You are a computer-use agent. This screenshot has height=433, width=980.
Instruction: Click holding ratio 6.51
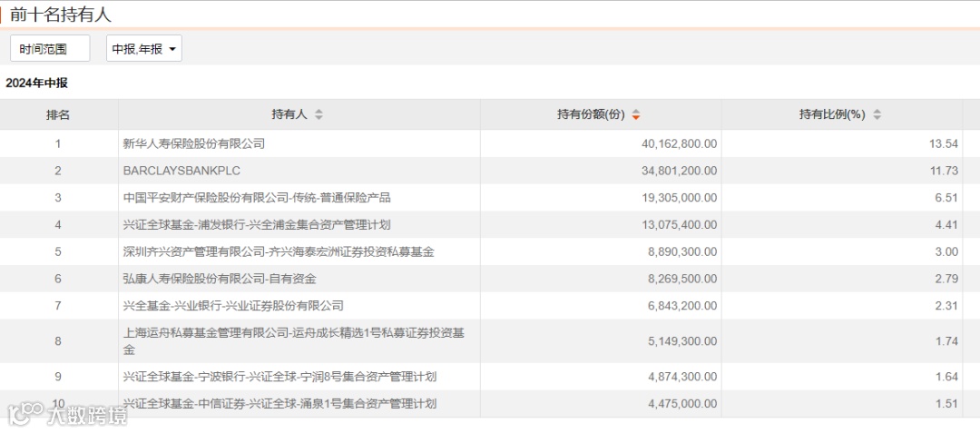[946, 198]
